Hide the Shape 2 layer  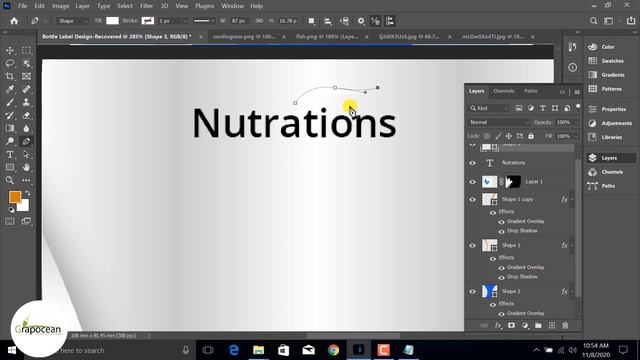tap(473, 291)
